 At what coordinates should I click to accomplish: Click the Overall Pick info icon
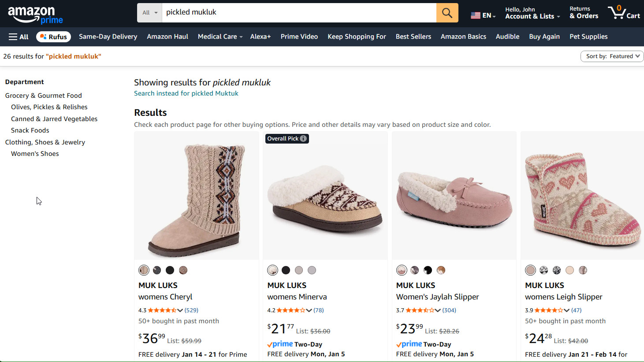[303, 139]
